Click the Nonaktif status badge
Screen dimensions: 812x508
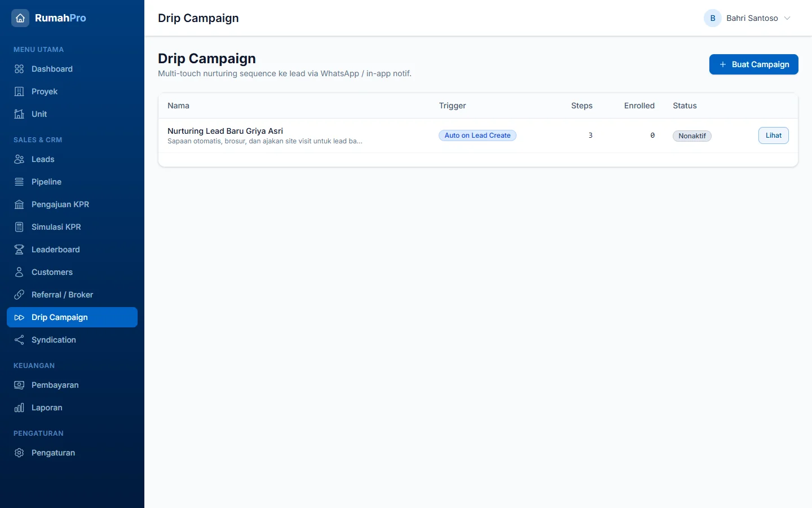(x=692, y=136)
